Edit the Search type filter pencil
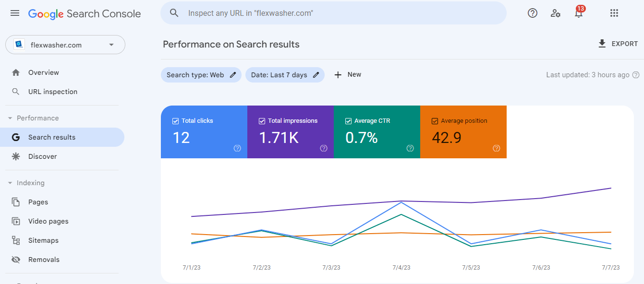644x284 pixels. [x=233, y=75]
